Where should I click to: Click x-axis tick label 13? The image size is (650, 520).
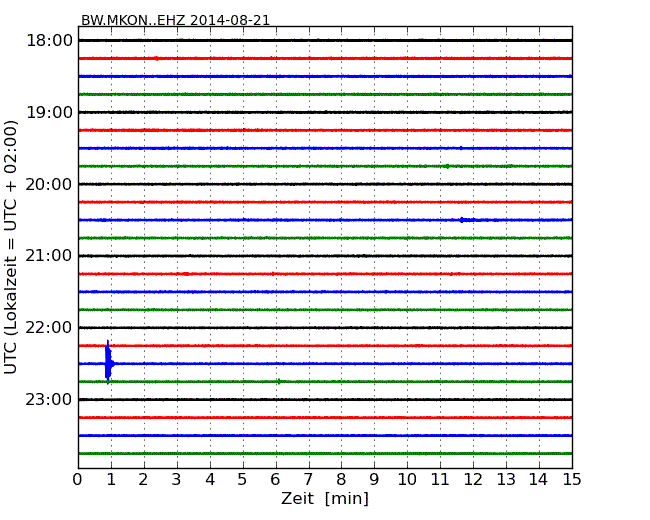click(506, 480)
